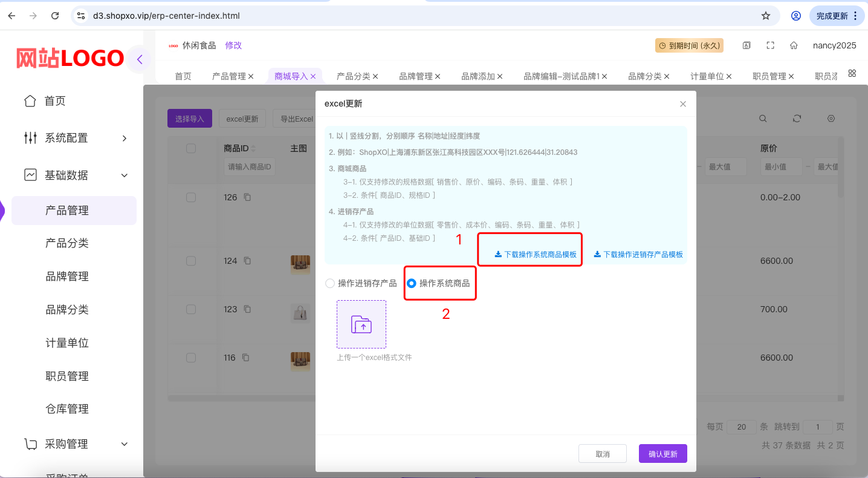Open the browser profile icon

click(x=796, y=16)
